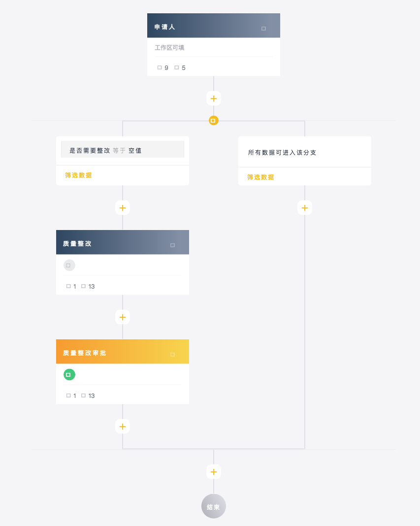Click the icon in 质量整改 node header
This screenshot has width=420, height=526.
pos(172,245)
